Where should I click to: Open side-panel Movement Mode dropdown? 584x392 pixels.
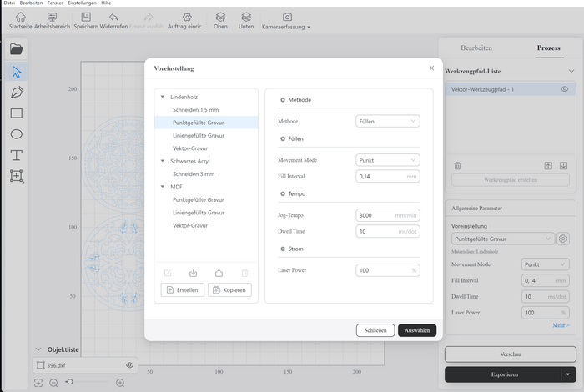pos(546,264)
